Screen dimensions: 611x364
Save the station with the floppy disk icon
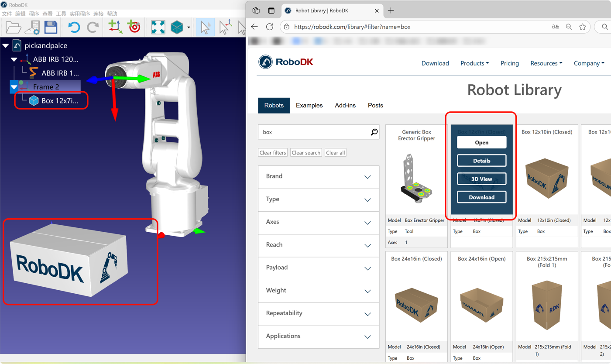[x=51, y=27]
